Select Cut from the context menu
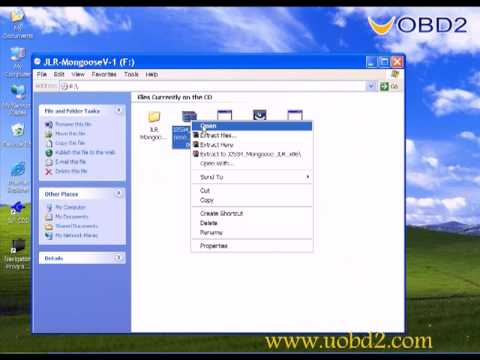The width and height of the screenshot is (480, 360). pyautogui.click(x=252, y=190)
